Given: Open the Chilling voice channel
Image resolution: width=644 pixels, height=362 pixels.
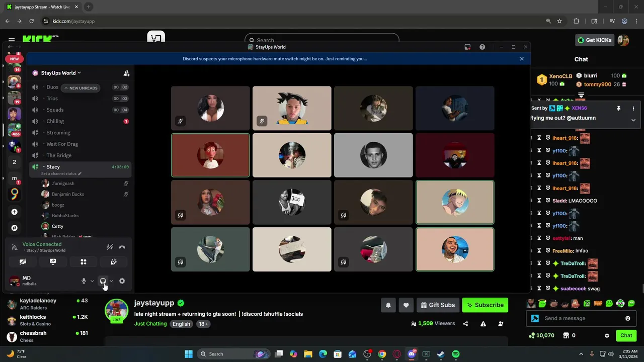Looking at the screenshot, I should click(x=80, y=121).
